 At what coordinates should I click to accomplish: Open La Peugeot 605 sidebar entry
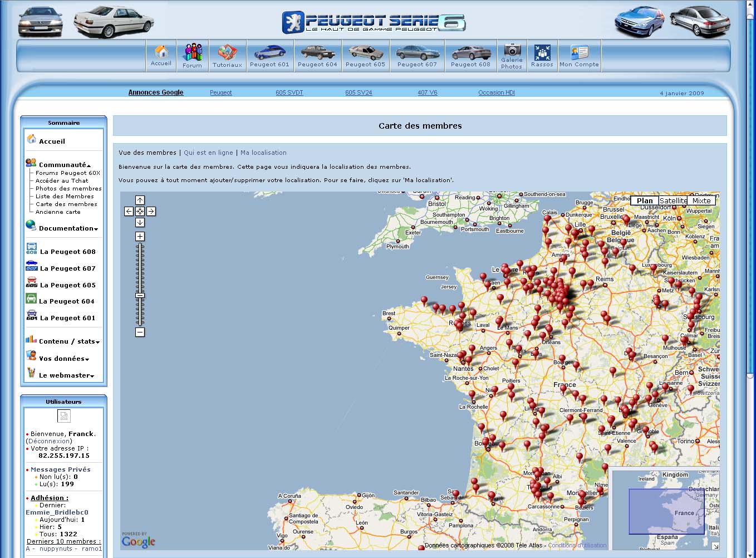click(67, 285)
